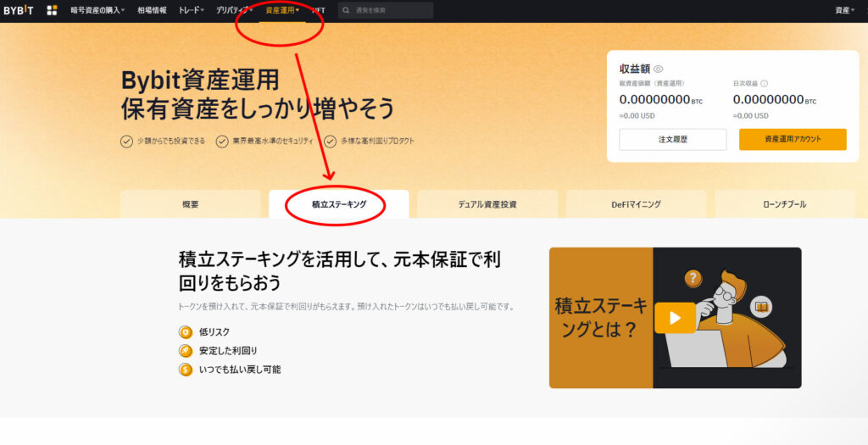Click the 総資産価額 balance value
Screen dimensions: 868x445
(661, 100)
